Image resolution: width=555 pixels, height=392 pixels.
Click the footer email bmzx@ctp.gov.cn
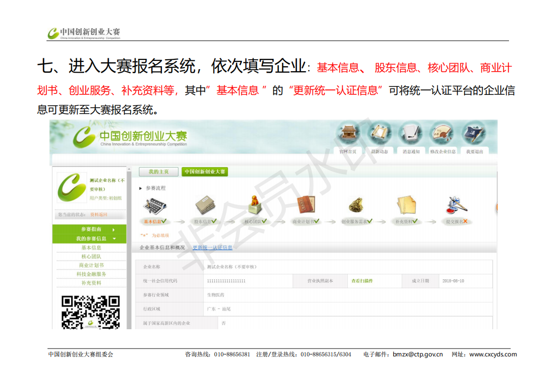click(x=417, y=354)
